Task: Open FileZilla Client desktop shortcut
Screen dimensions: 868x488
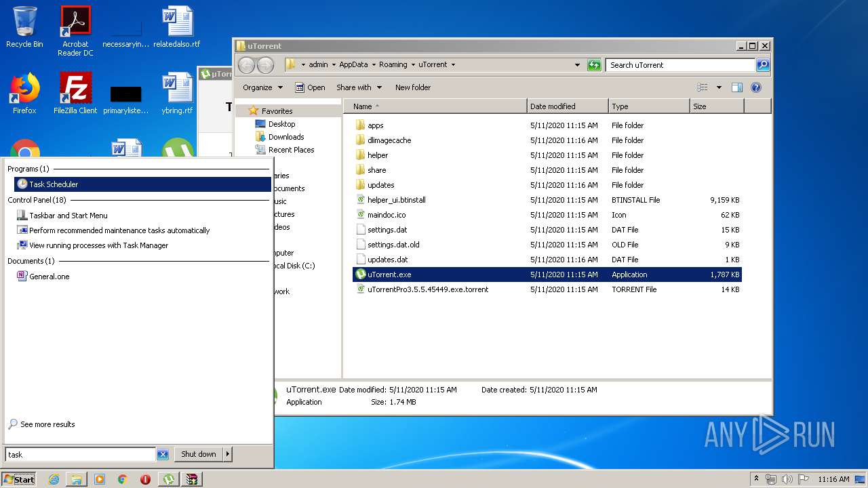Action: point(75,94)
